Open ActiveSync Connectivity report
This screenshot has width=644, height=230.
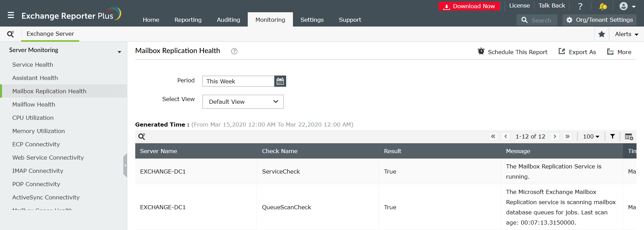[x=46, y=197]
